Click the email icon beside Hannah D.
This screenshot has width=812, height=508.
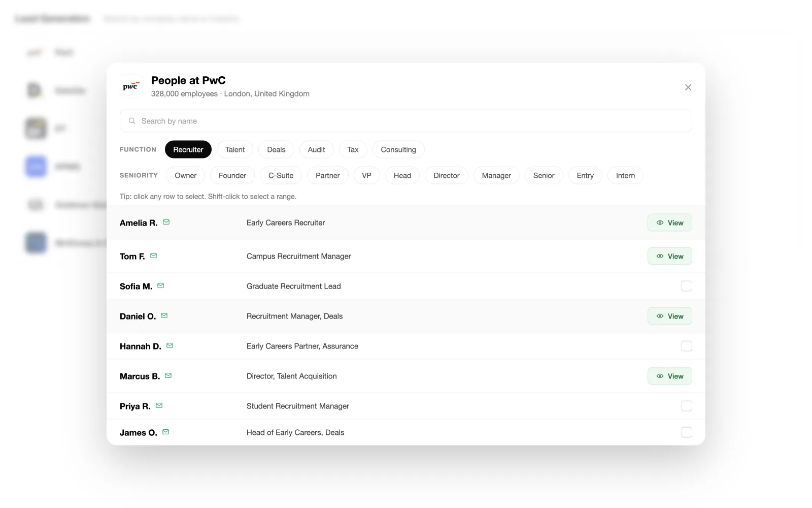coord(170,345)
